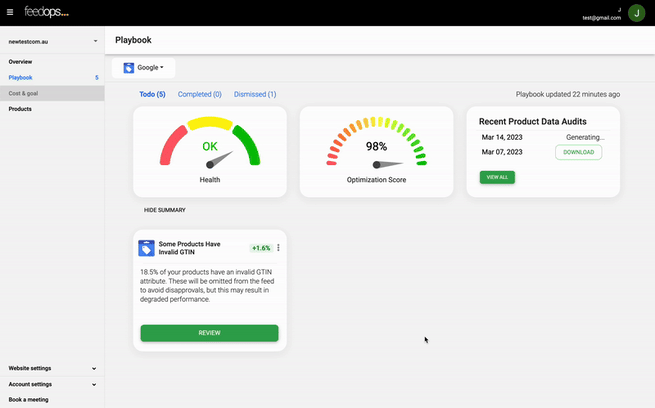The height and width of the screenshot is (408, 655).
Task: Click the Health gauge
Action: (210, 144)
